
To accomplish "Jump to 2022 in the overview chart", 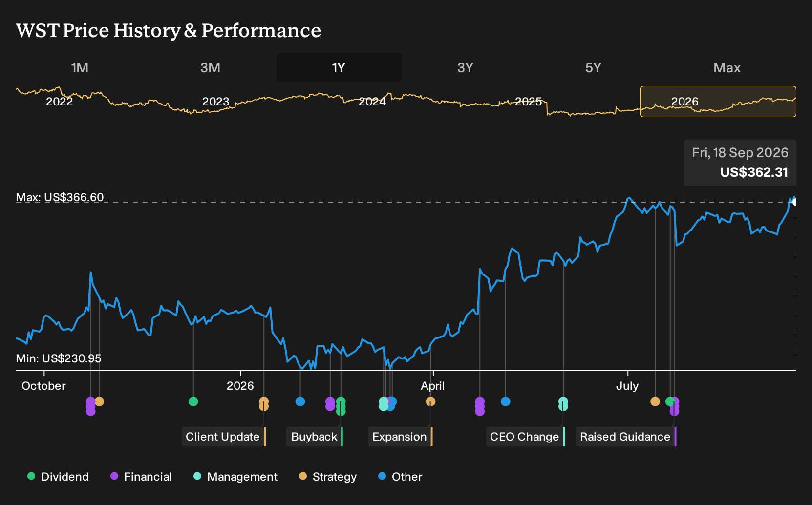I will coord(59,102).
